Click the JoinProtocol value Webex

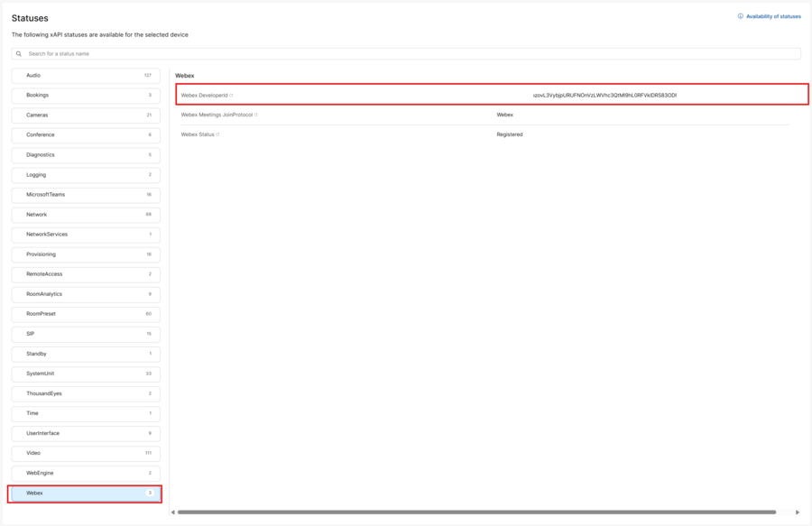click(x=505, y=115)
